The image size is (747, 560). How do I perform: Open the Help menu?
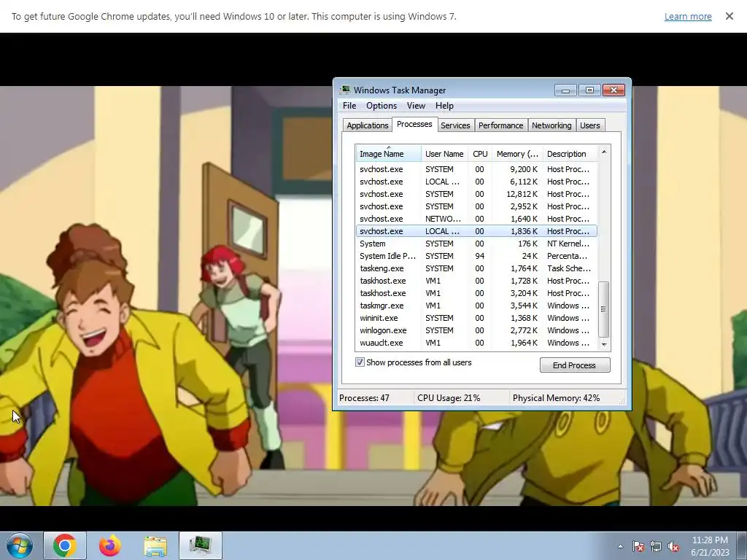[444, 106]
